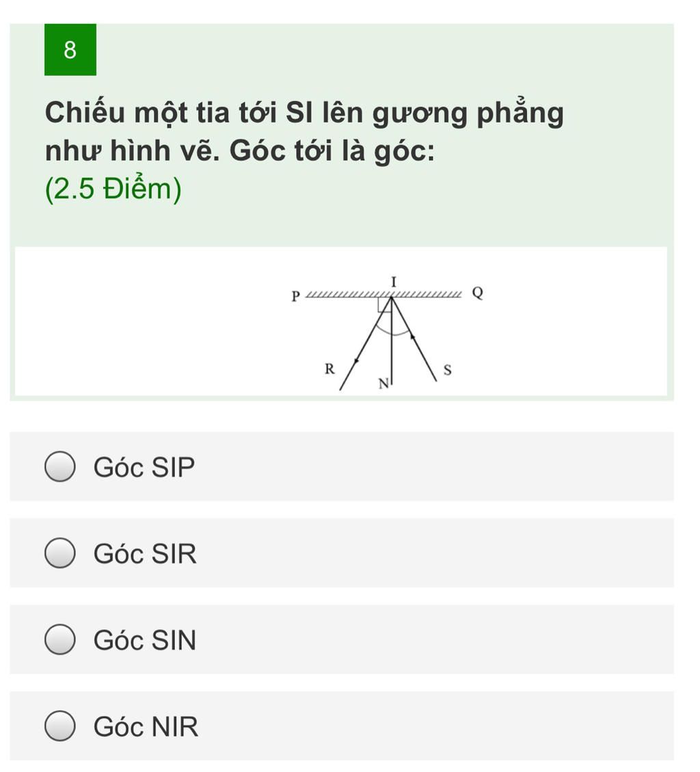Mark the "Góc SIN" radio button
The image size is (700, 772).
(x=60, y=639)
